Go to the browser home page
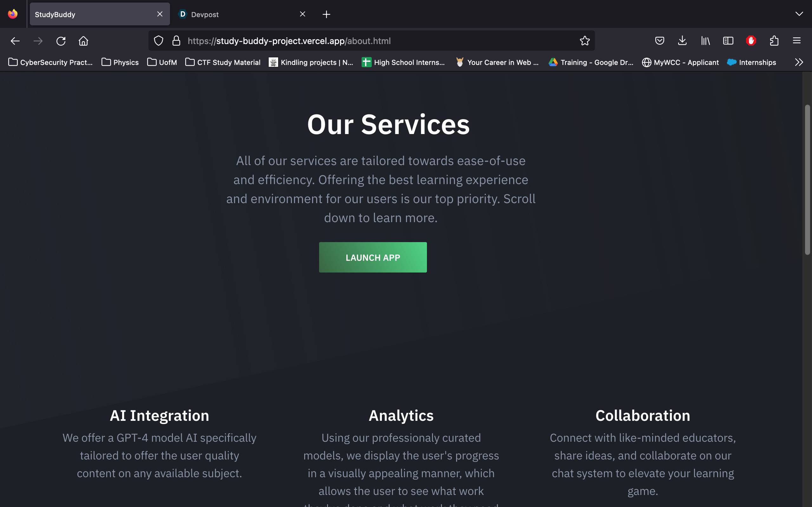 tap(83, 41)
